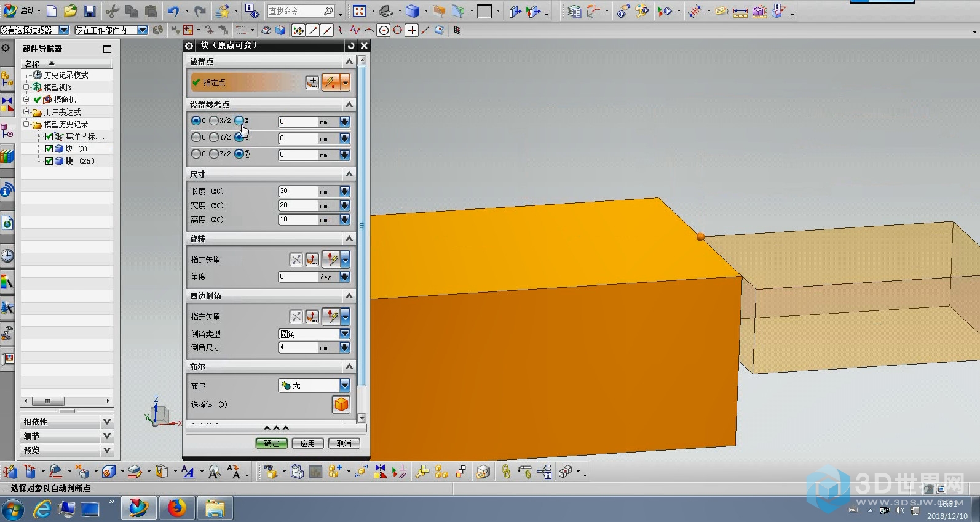Click reverse direction icon under 旋转 指定矢量
The width and height of the screenshot is (980, 522).
[x=296, y=259]
